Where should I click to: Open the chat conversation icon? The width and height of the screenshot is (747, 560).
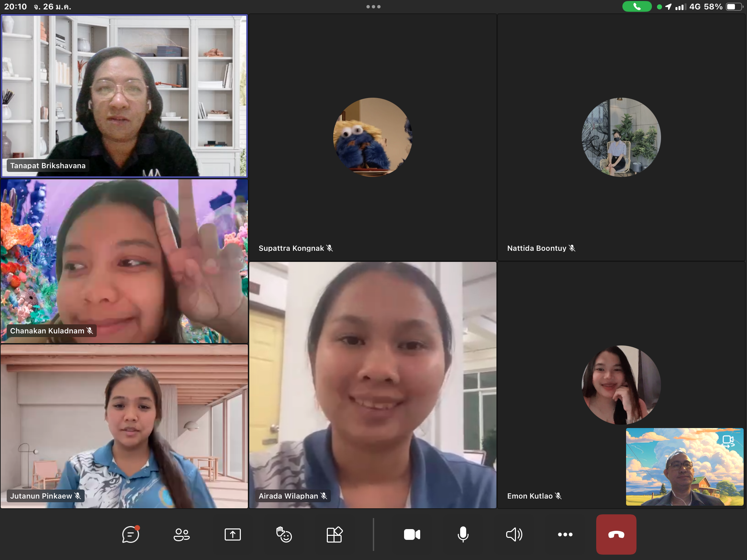click(x=130, y=534)
